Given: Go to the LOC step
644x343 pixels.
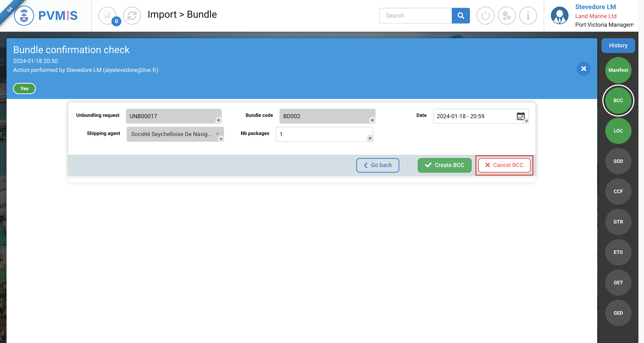Looking at the screenshot, I should [618, 131].
